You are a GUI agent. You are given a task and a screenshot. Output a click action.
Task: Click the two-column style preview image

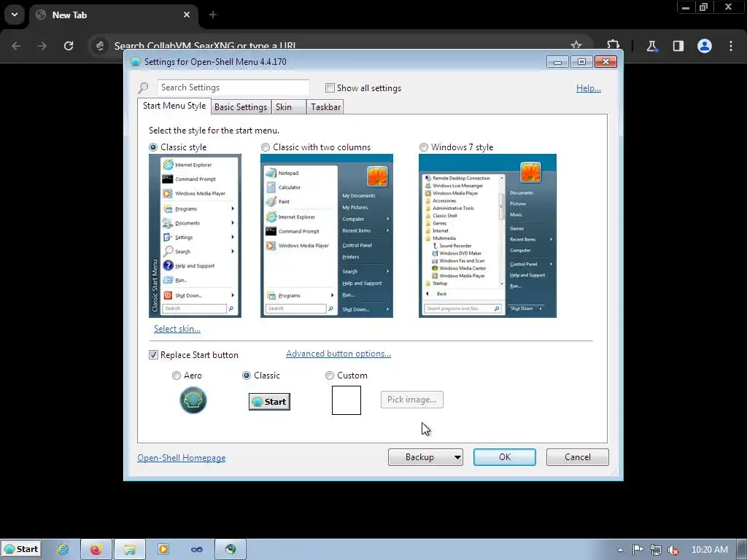tap(327, 236)
